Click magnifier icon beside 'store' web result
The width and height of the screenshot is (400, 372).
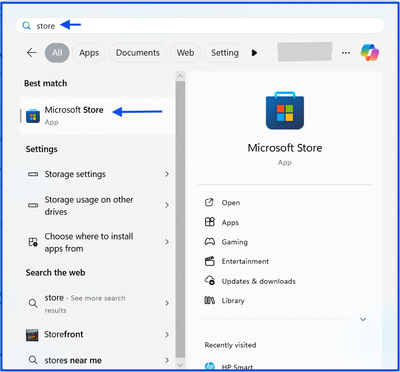point(33,303)
